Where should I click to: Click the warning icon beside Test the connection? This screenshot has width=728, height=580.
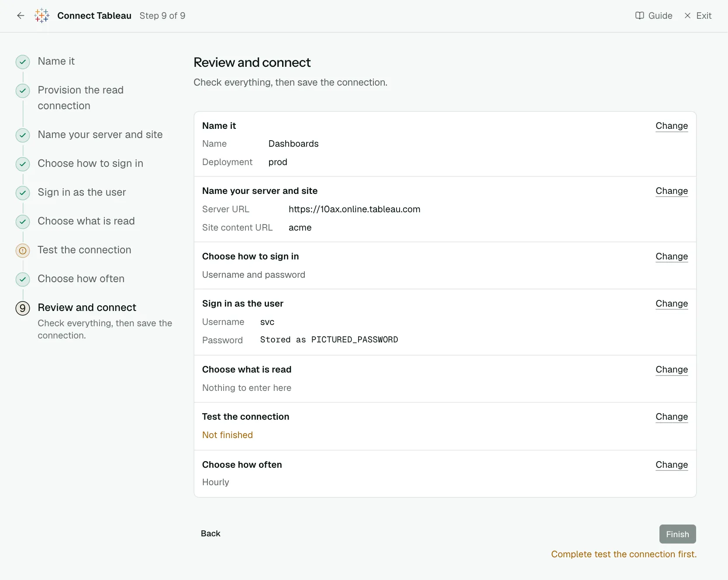click(x=23, y=251)
